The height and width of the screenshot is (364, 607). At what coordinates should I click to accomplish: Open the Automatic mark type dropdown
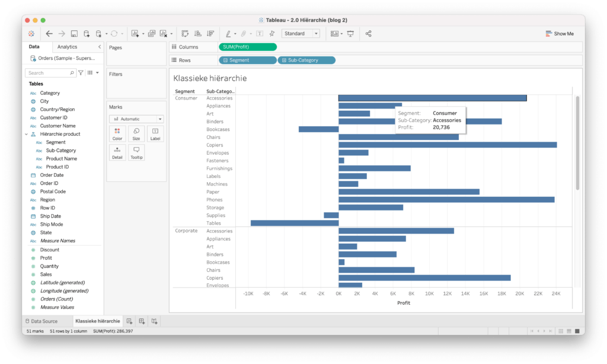[136, 119]
